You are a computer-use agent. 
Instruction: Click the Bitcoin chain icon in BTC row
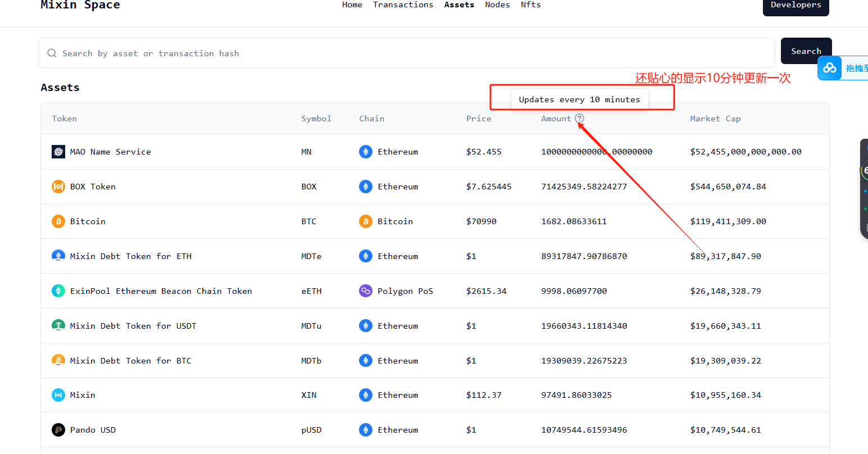(366, 221)
